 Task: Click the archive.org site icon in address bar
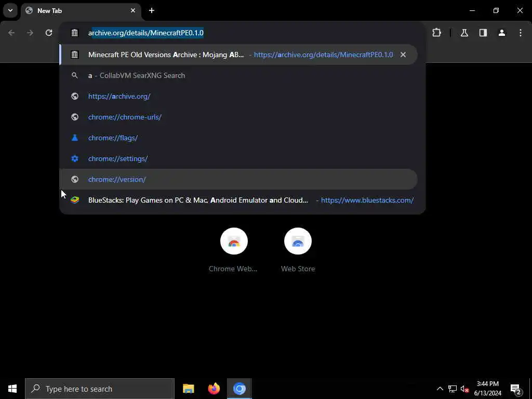tap(75, 33)
